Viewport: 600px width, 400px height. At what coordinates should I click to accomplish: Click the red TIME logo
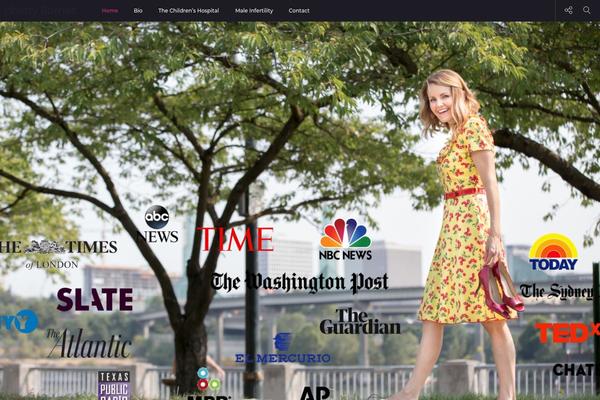pos(235,239)
